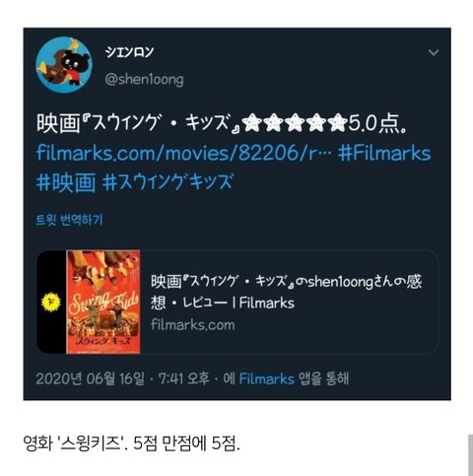Open the @shen1oong handle
This screenshot has height=476, width=473.
coord(144,80)
